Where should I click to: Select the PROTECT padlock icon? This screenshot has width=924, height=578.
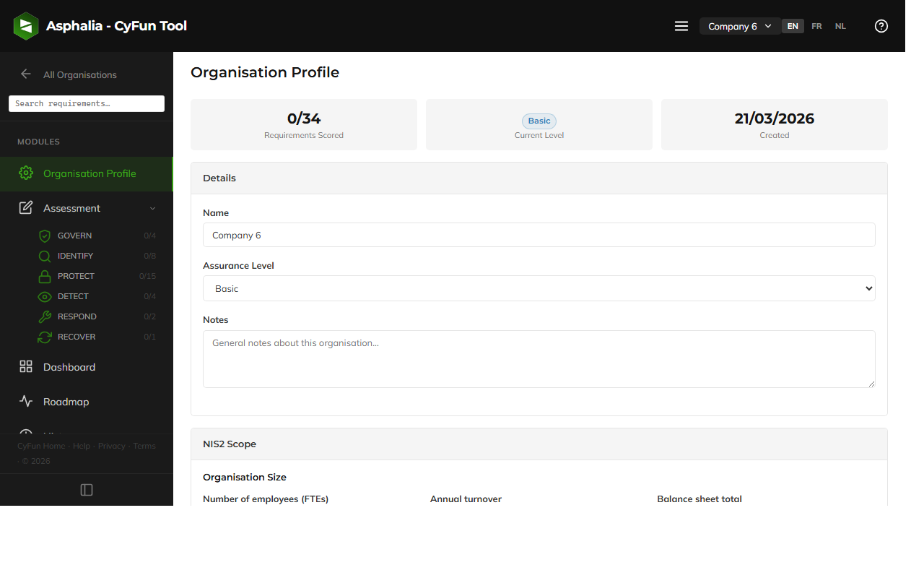pyautogui.click(x=45, y=275)
